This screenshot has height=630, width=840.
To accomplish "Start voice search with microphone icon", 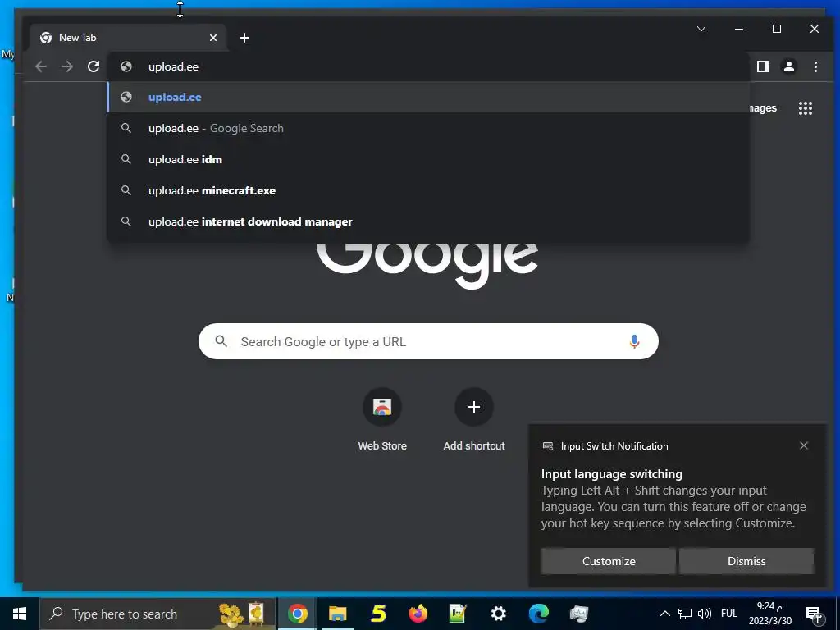I will pos(634,342).
